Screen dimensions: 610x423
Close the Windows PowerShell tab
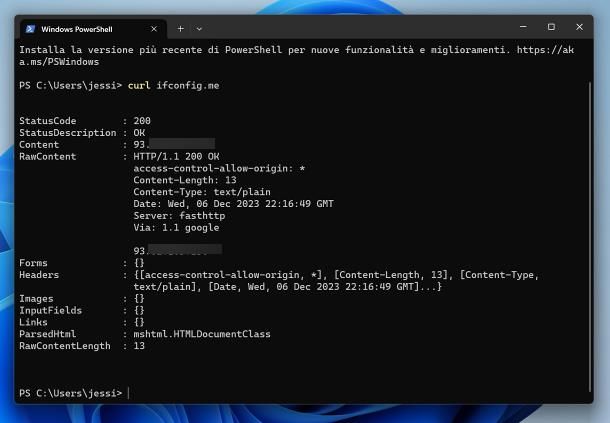tap(154, 29)
